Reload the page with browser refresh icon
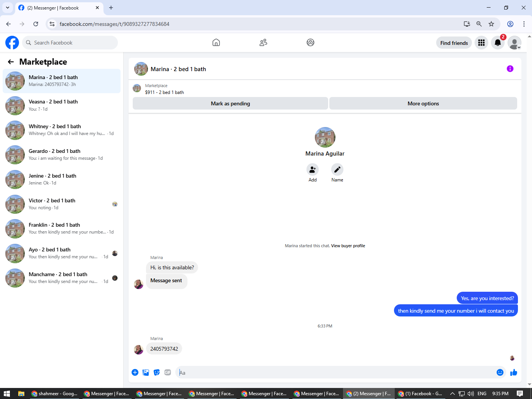 [36, 24]
